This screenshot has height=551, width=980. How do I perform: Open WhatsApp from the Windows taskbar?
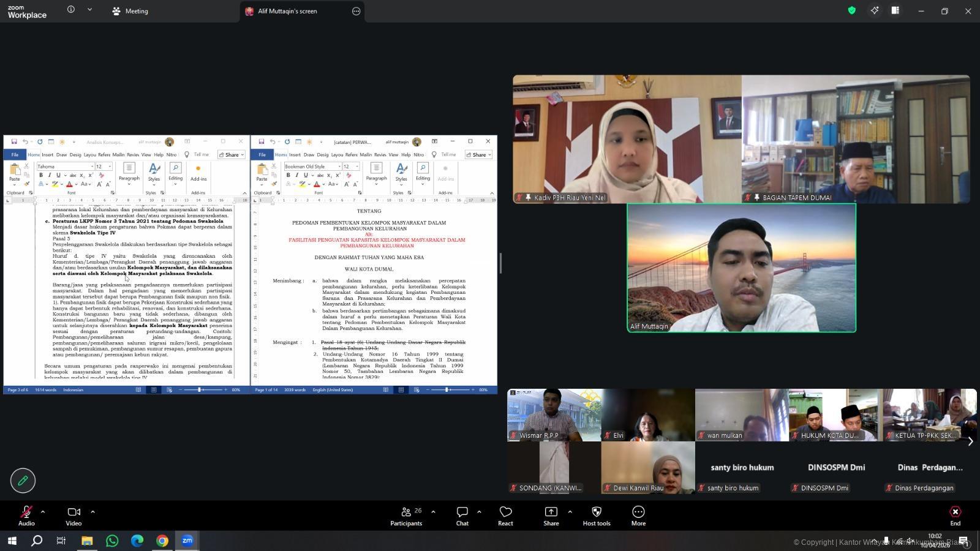112,541
